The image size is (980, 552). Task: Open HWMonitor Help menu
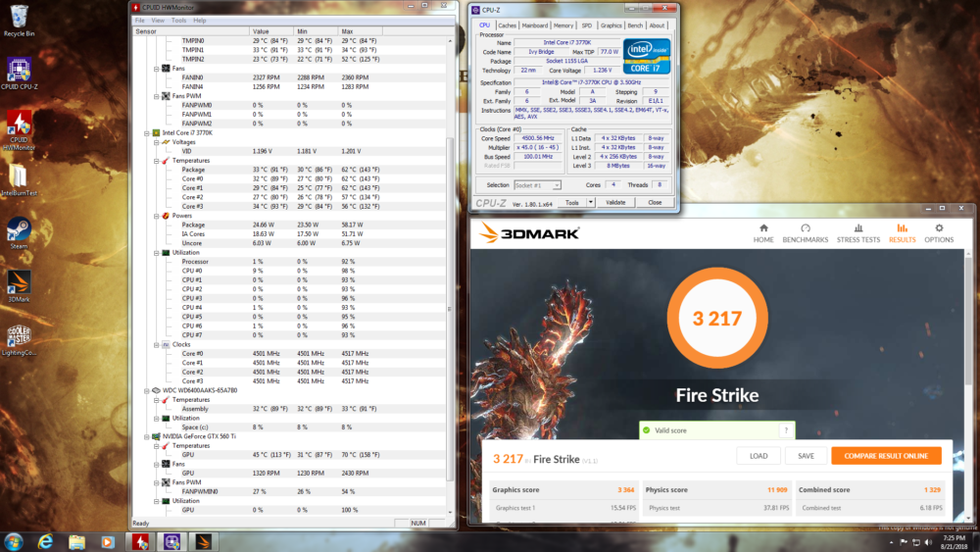(x=200, y=21)
